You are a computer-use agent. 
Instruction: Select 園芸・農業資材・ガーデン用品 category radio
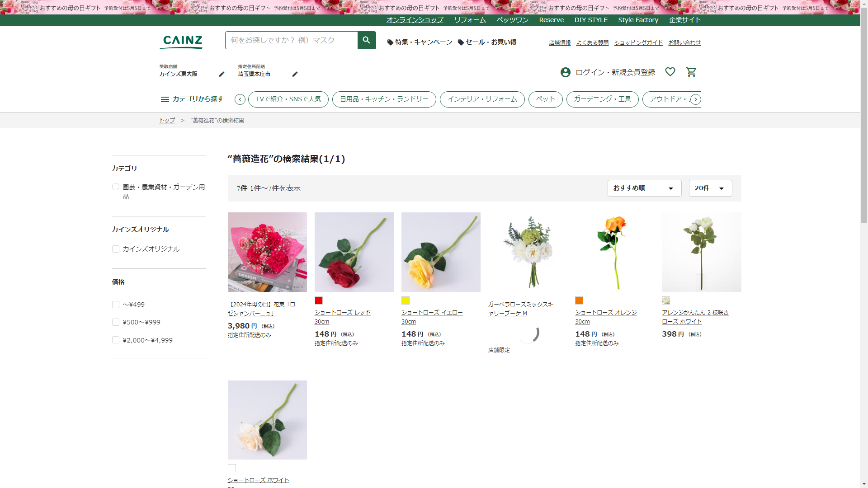tap(116, 187)
